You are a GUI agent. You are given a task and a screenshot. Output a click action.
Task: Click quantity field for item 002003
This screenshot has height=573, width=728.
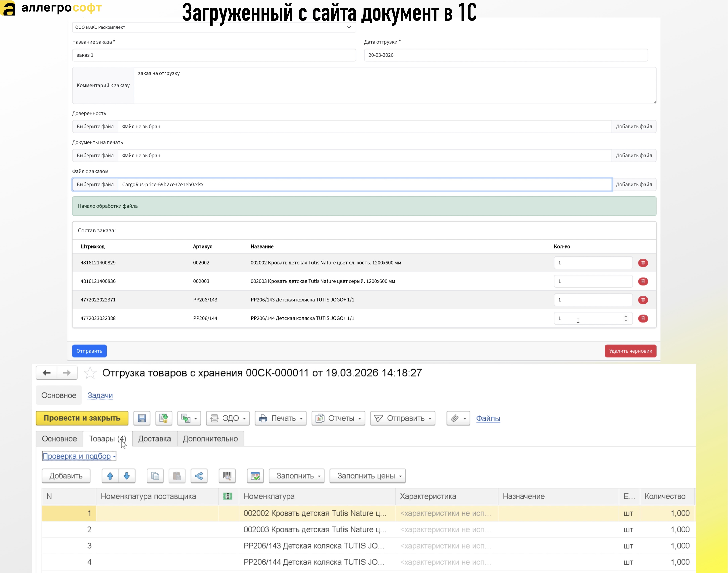pos(593,282)
